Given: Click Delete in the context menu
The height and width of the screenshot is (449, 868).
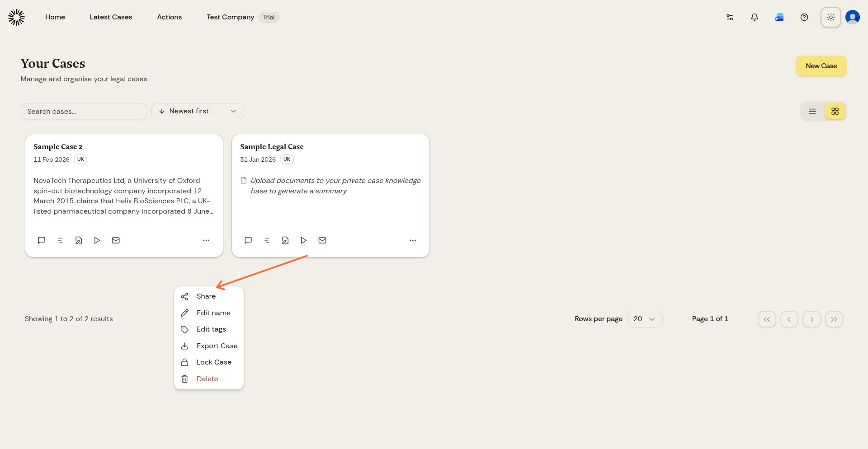Looking at the screenshot, I should tap(208, 379).
